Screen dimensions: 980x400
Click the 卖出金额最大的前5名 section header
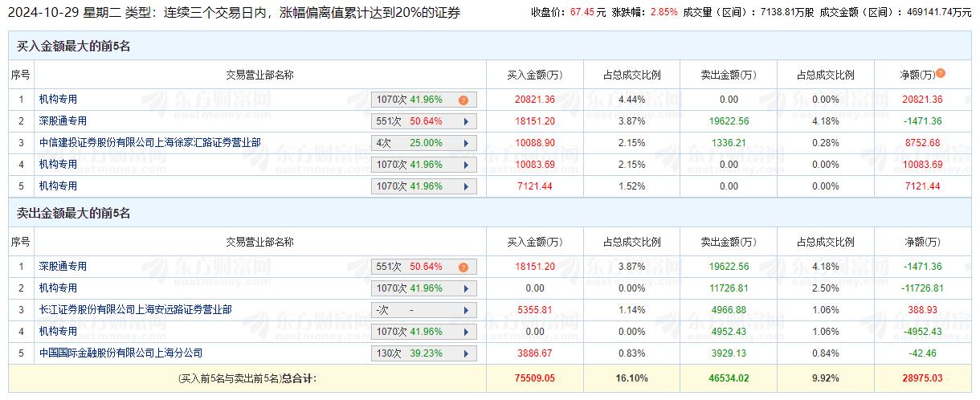tap(74, 214)
